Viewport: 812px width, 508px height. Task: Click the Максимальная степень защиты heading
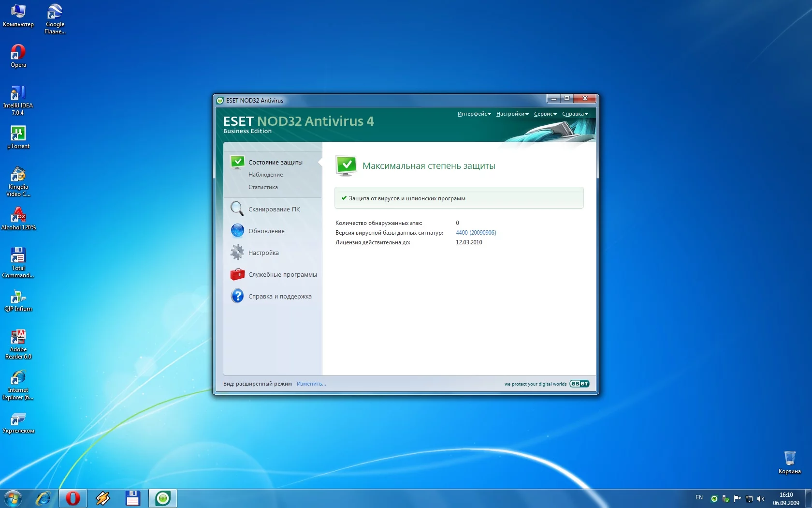point(429,166)
